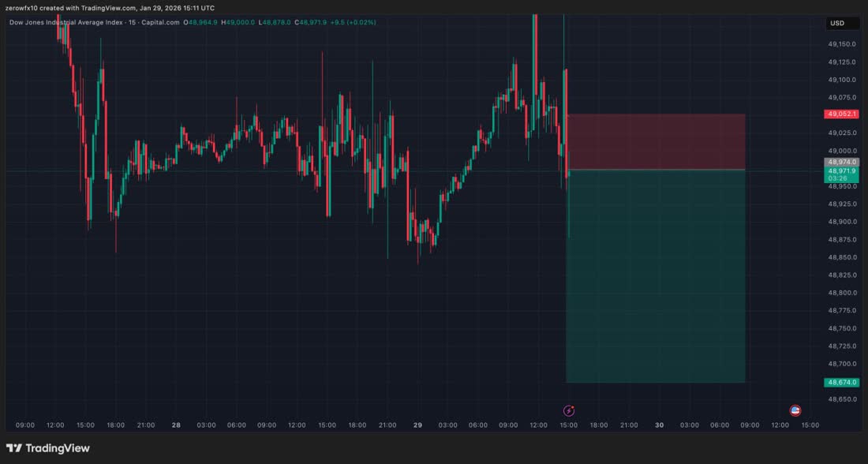Click the gray 48,974.0 entry price label
The image size is (868, 464).
click(x=841, y=163)
